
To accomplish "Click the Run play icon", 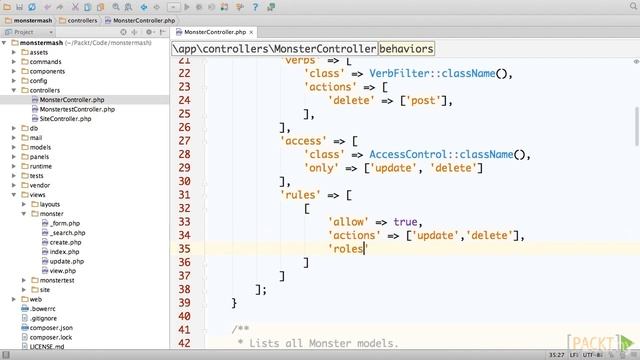I will [x=187, y=7].
